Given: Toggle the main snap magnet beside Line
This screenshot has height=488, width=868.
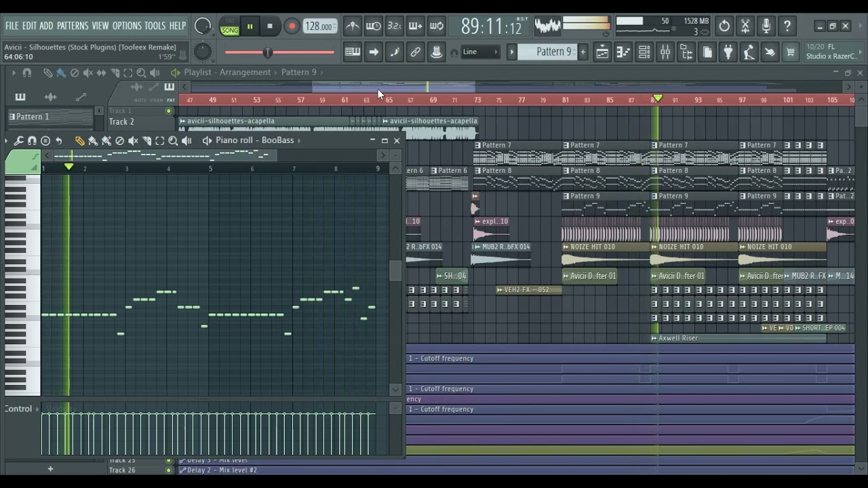Looking at the screenshot, I should [x=454, y=52].
